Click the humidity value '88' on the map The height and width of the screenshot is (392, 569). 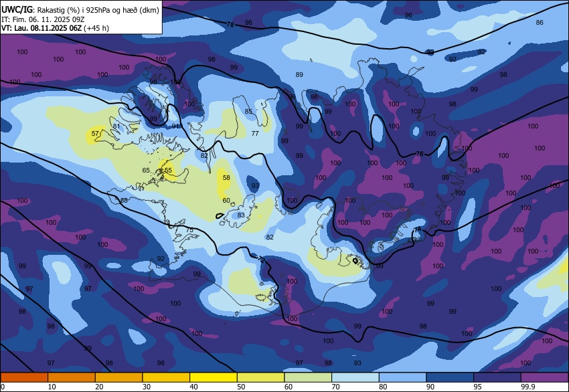(124, 200)
